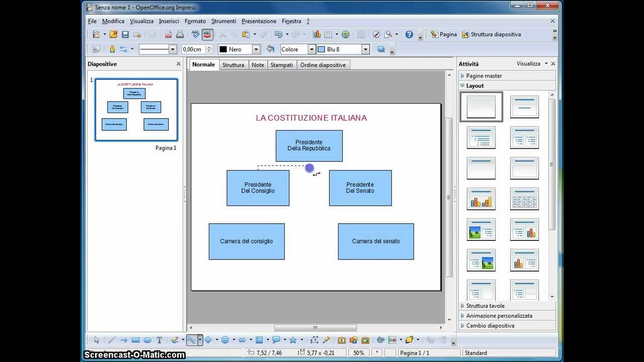Viewport: 644px width, 362px height.
Task: Expand the Pagine master section
Action: pos(507,76)
